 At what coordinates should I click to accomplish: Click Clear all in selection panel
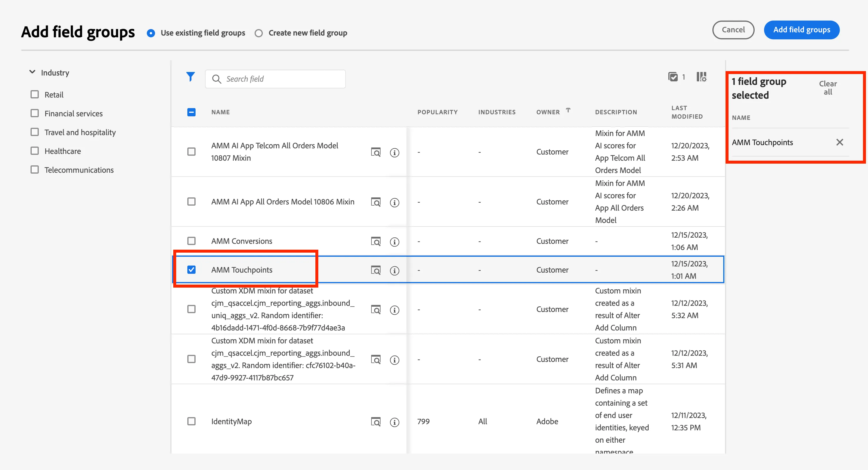(828, 88)
